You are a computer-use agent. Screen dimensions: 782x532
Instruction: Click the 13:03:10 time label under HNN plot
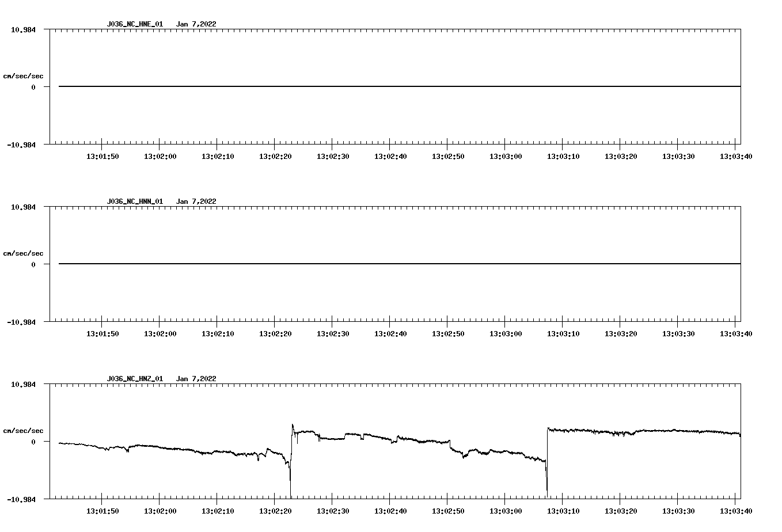coord(563,334)
